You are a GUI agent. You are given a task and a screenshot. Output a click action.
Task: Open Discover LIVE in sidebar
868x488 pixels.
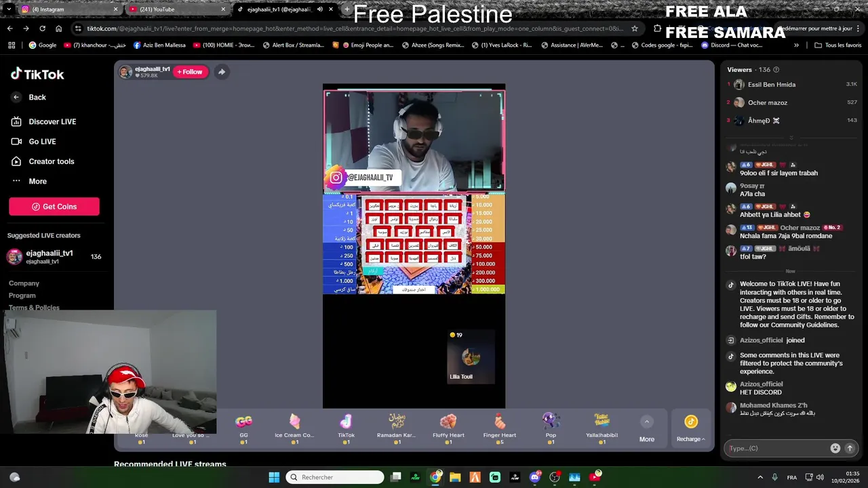(43, 121)
